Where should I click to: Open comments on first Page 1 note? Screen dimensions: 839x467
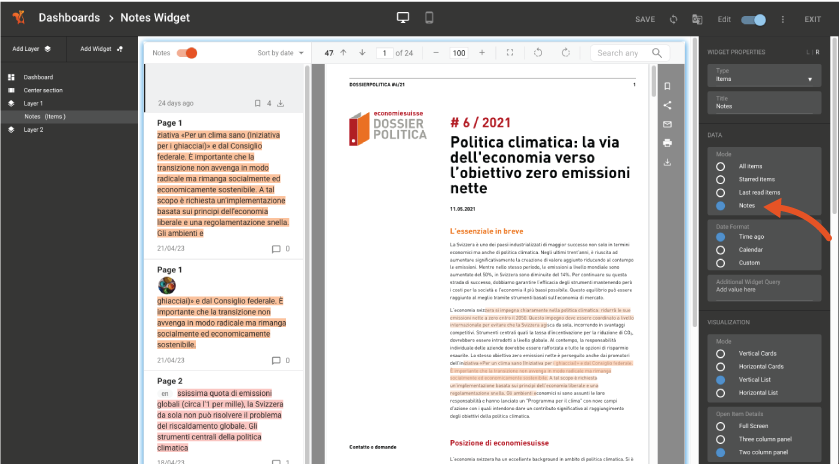(x=276, y=249)
